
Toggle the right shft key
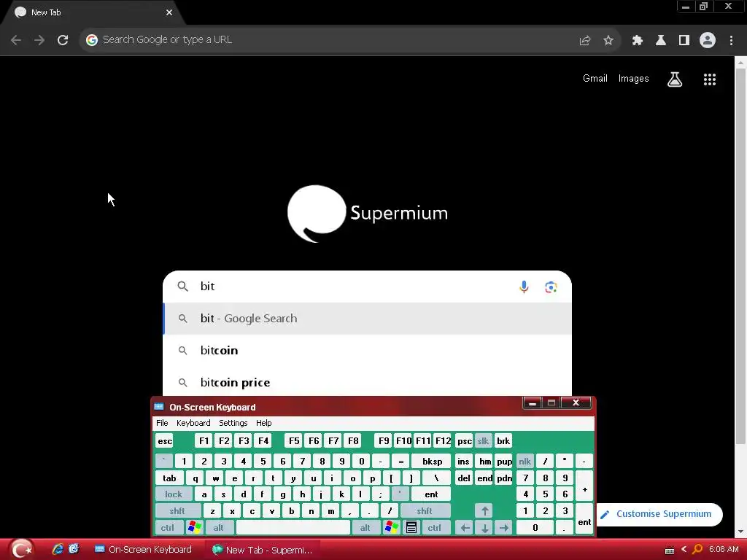coord(425,511)
